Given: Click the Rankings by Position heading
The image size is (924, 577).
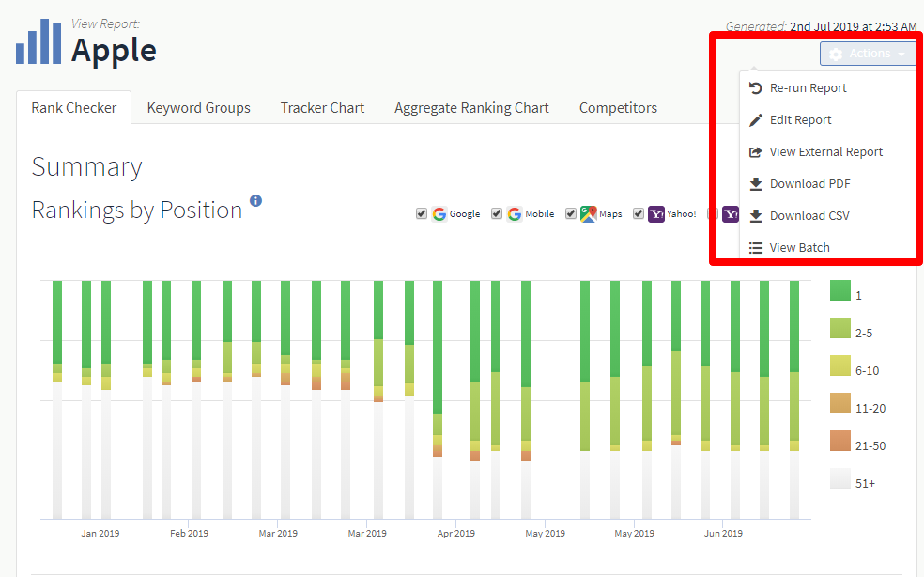Looking at the screenshot, I should (137, 211).
